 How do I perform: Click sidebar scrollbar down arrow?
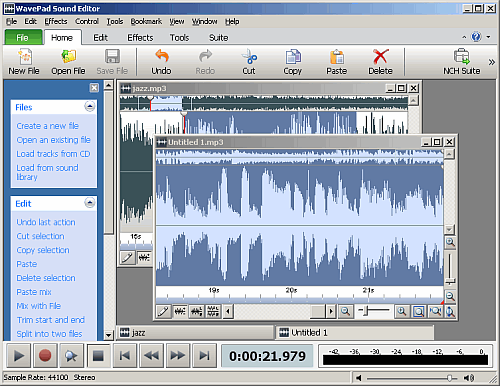click(108, 335)
